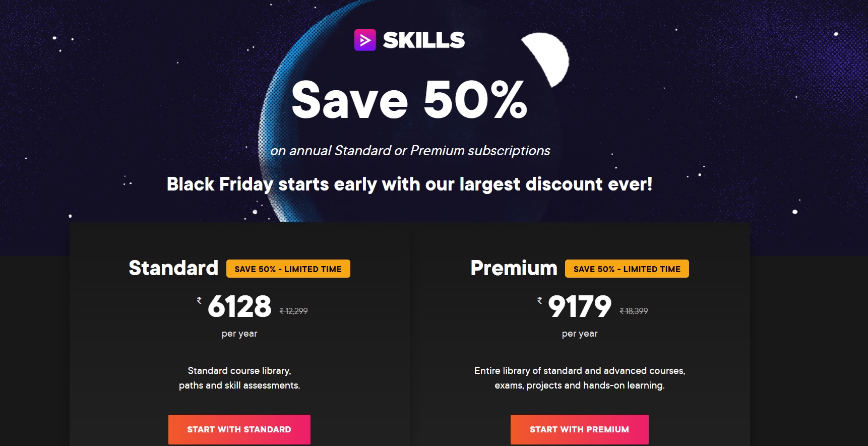Click the Standard price 6128
Viewport: 868px width, 446px height.
tap(239, 306)
